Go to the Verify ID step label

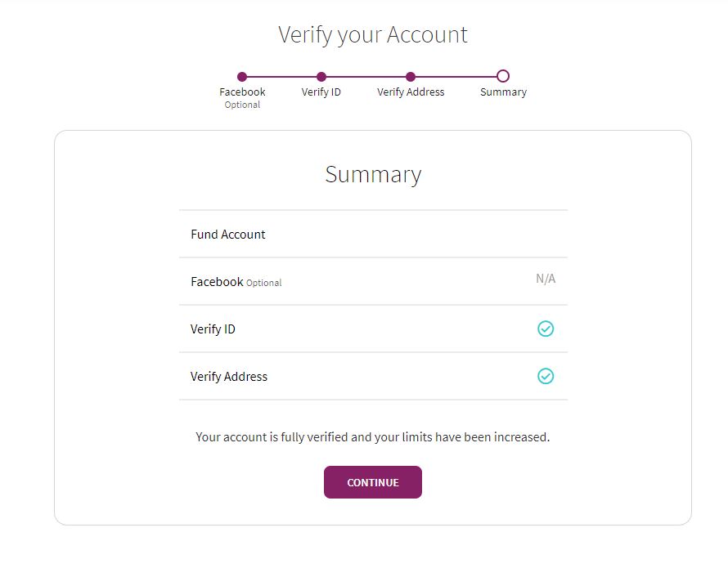321,92
